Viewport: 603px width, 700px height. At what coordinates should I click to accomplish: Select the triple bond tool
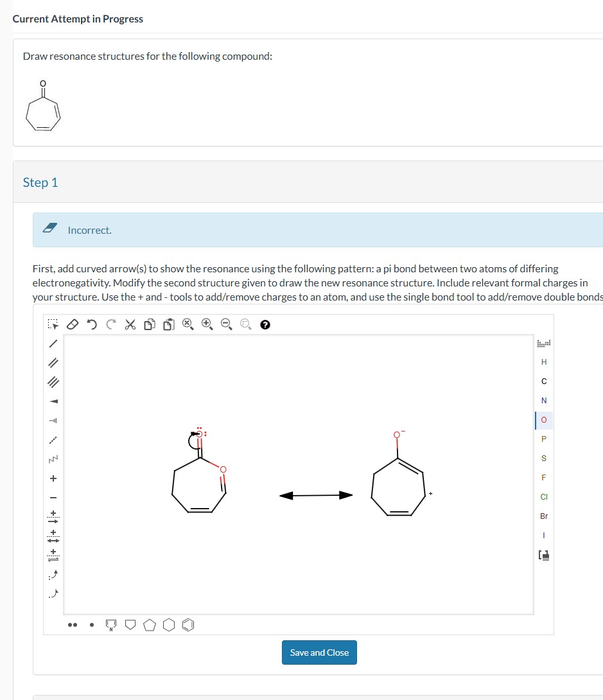(54, 381)
